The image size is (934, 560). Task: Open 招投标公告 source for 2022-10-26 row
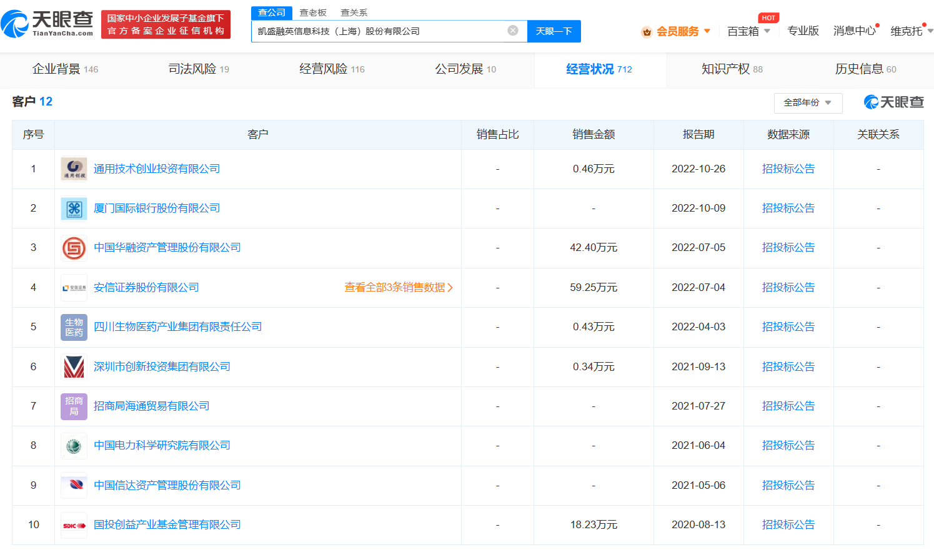pyautogui.click(x=788, y=169)
